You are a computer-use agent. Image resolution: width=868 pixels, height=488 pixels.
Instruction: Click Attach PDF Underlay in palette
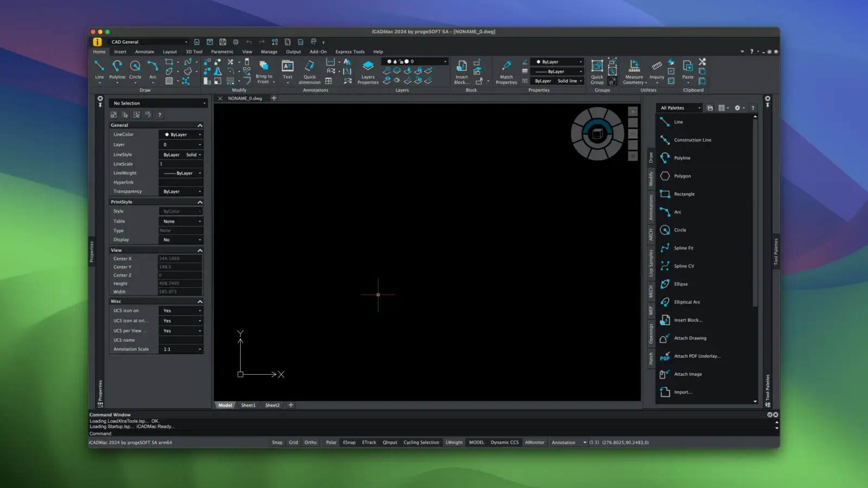coord(697,356)
